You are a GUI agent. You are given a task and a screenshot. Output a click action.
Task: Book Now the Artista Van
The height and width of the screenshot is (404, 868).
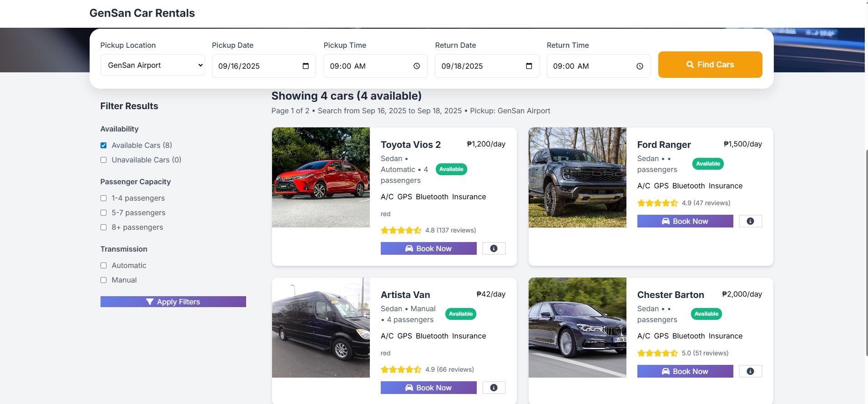(x=429, y=388)
